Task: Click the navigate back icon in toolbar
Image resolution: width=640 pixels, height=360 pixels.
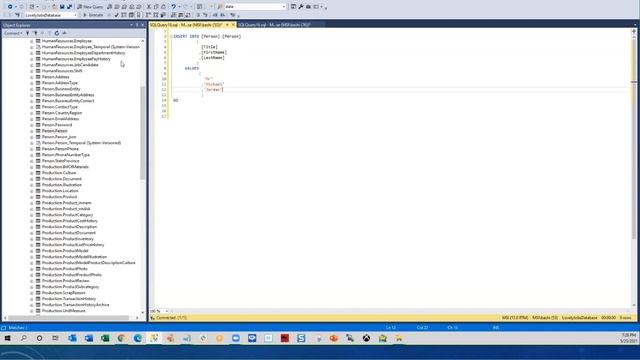Action: pyautogui.click(x=10, y=7)
